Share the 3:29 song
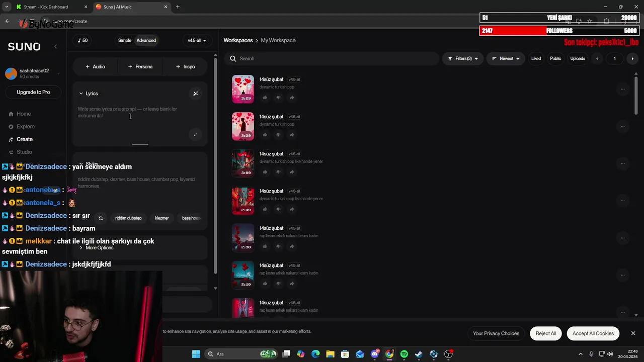This screenshot has height=362, width=644. click(x=291, y=98)
